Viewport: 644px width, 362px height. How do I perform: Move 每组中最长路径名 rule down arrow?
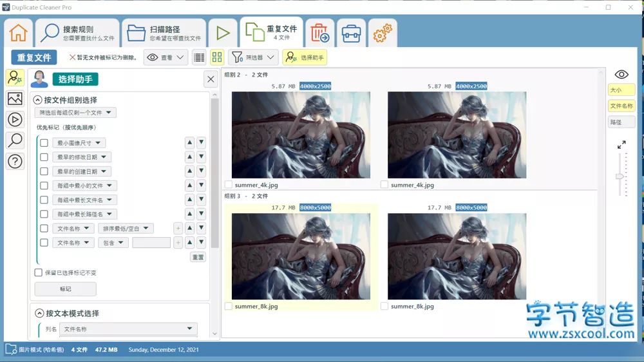click(201, 214)
